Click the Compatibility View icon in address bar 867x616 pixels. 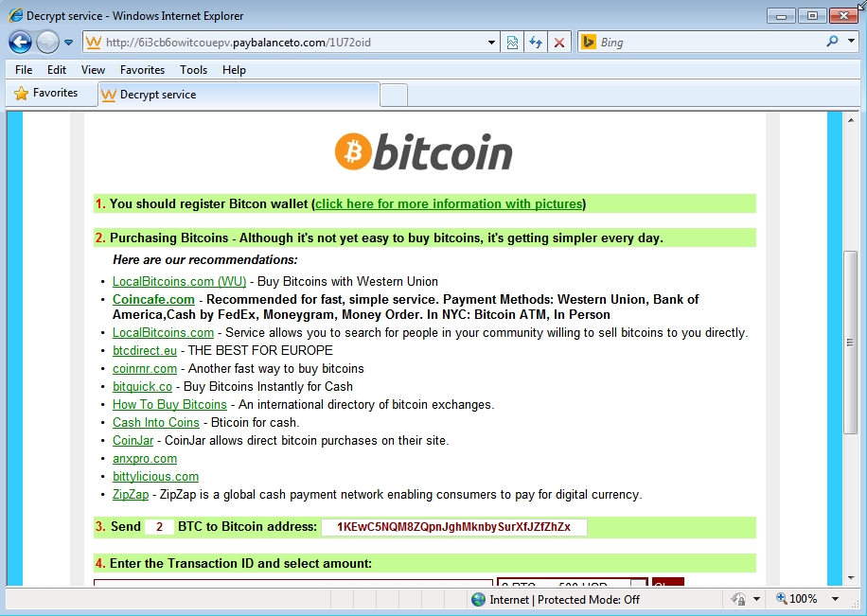coord(512,43)
